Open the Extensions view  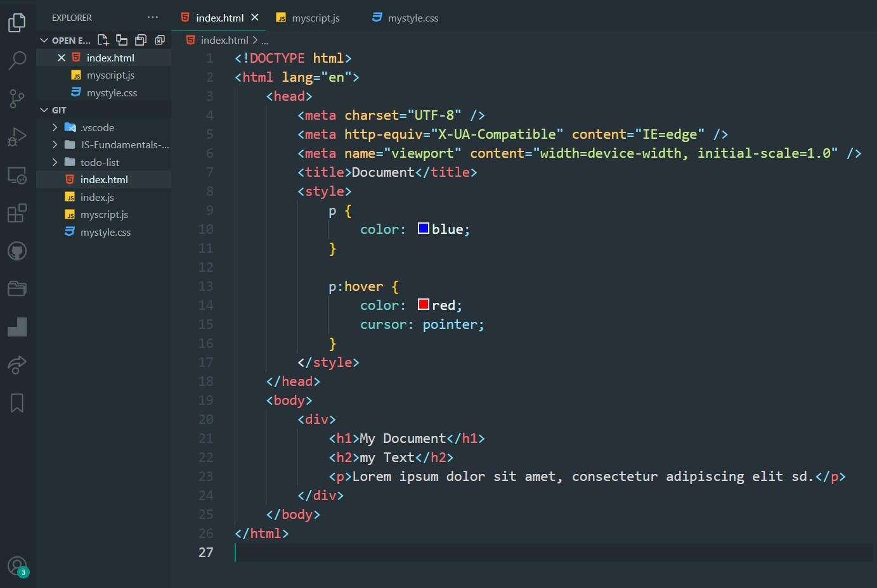17,213
